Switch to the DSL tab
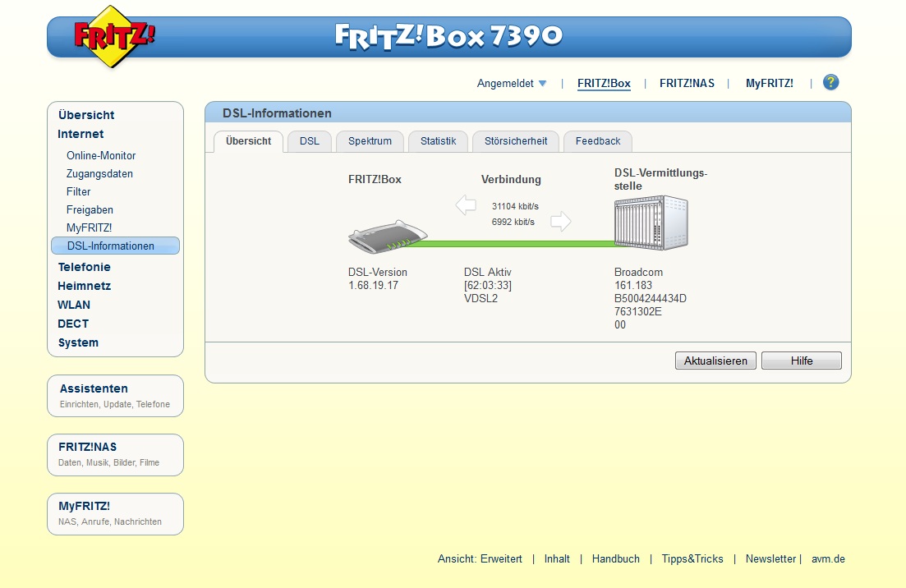Screen dimensions: 906x588 pos(309,141)
